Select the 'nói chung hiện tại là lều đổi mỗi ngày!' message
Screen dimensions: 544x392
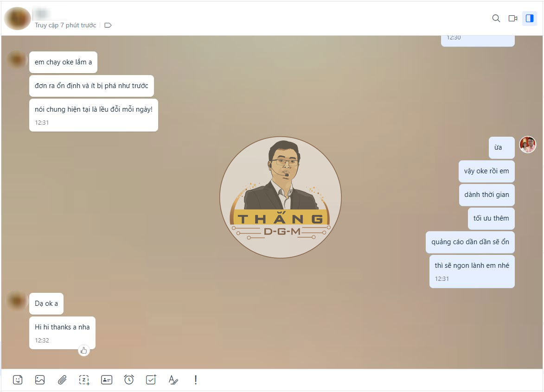[94, 115]
